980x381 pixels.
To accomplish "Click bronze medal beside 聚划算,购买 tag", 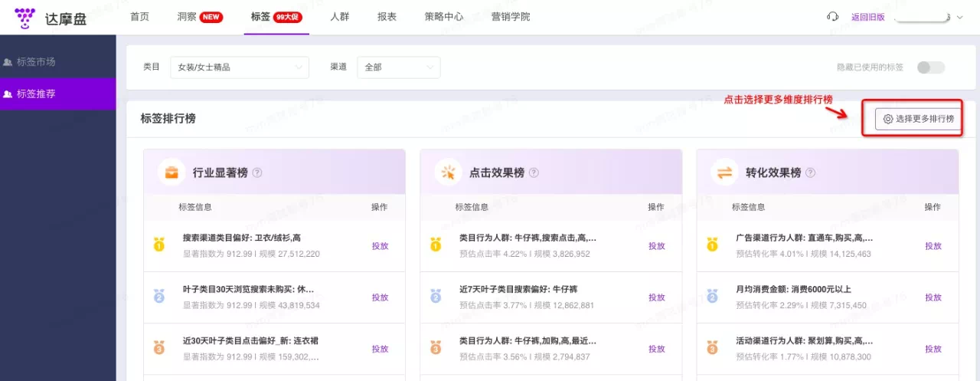I will (x=712, y=348).
